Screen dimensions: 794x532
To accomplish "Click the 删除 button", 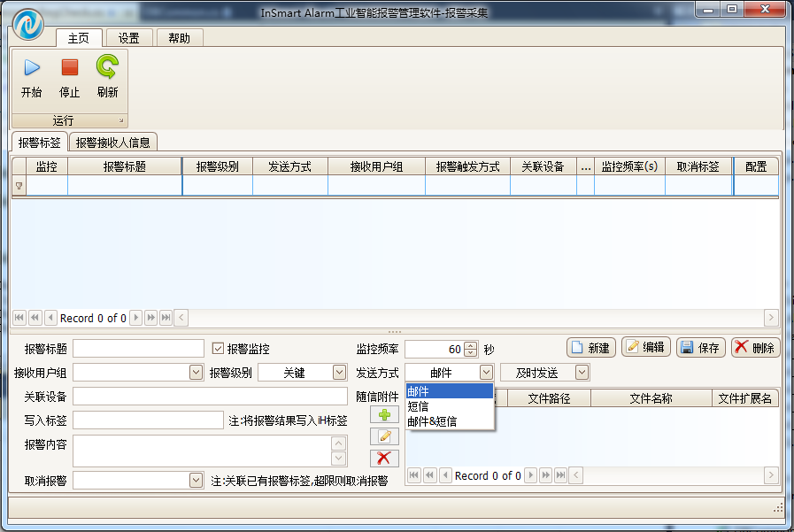I will (756, 348).
